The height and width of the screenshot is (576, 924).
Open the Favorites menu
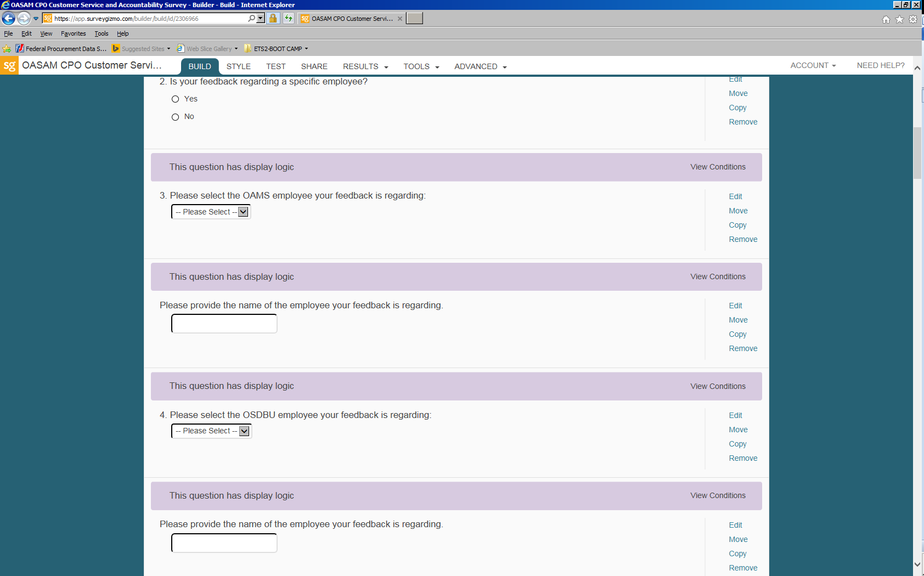click(74, 33)
